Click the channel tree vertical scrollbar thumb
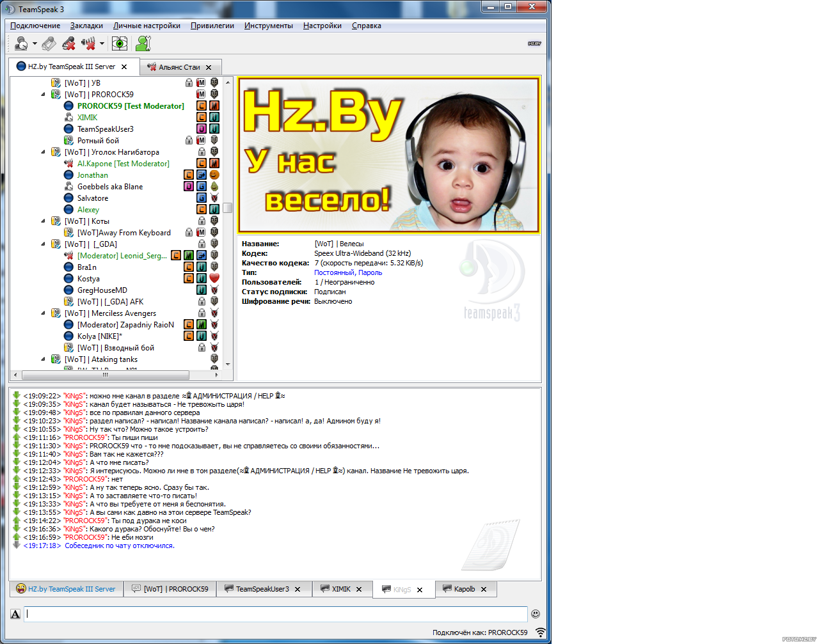The width and height of the screenshot is (819, 644). tap(227, 208)
